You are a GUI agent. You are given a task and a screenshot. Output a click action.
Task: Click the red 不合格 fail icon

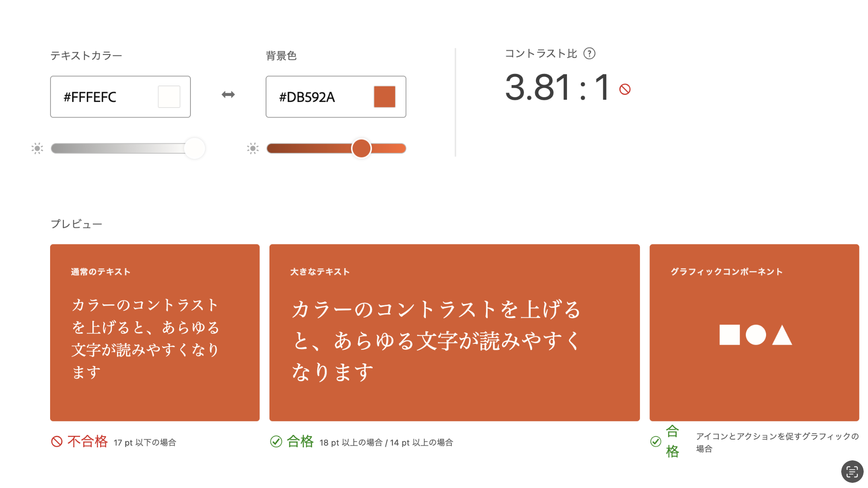(x=57, y=441)
